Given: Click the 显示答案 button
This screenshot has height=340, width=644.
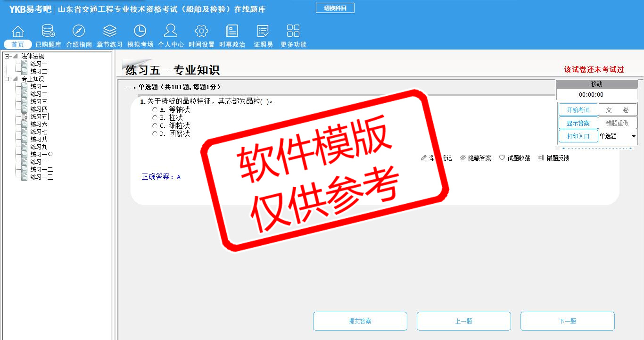Looking at the screenshot, I should point(578,123).
